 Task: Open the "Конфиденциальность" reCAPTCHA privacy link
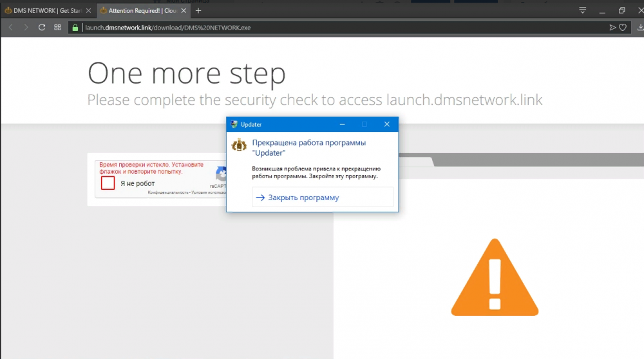(167, 192)
